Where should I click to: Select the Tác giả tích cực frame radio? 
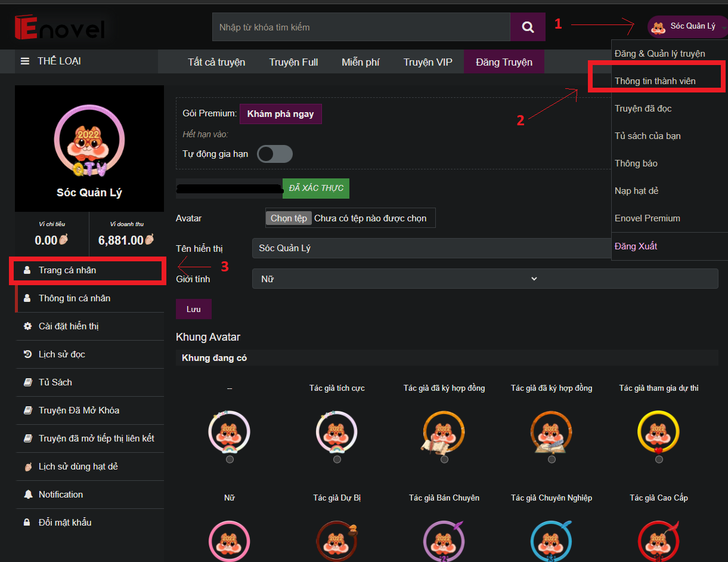[337, 459]
